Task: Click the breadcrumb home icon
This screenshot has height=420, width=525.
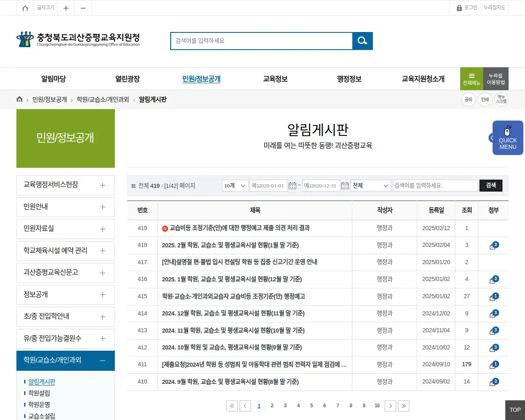Action: (x=19, y=99)
